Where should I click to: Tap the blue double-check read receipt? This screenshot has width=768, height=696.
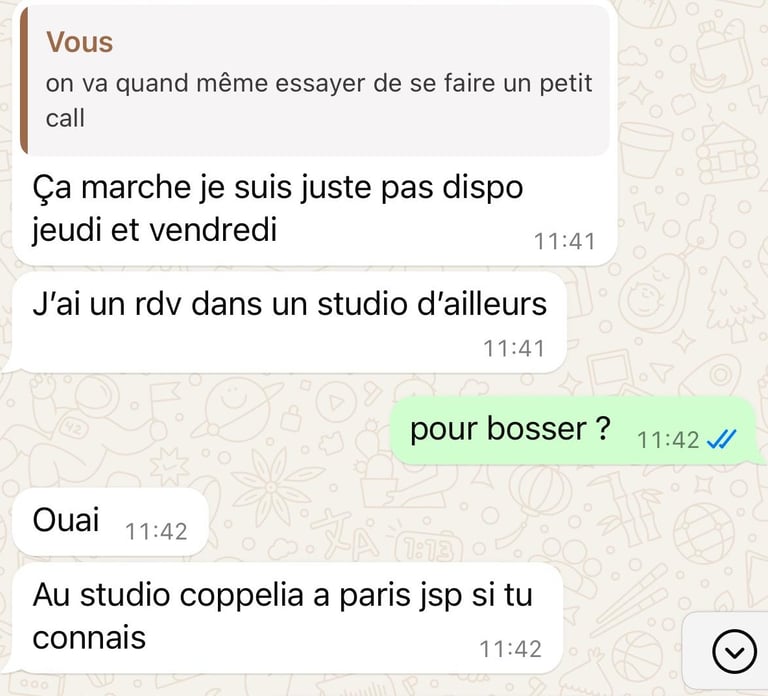point(722,439)
